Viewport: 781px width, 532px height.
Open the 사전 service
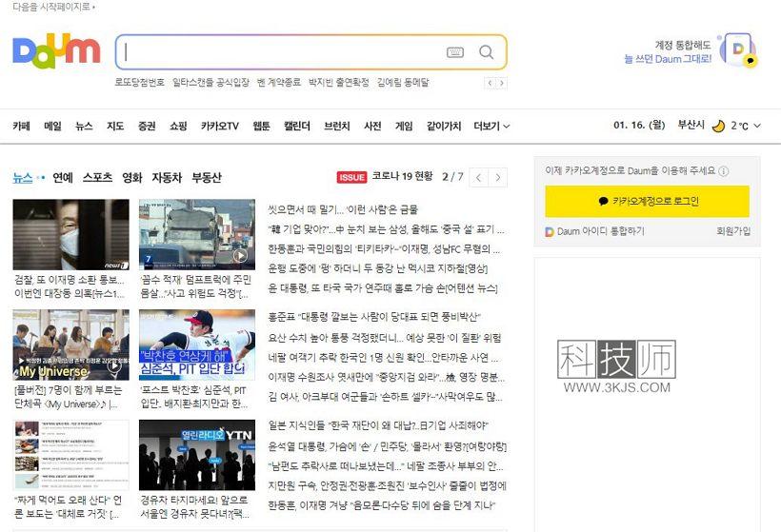tap(372, 126)
